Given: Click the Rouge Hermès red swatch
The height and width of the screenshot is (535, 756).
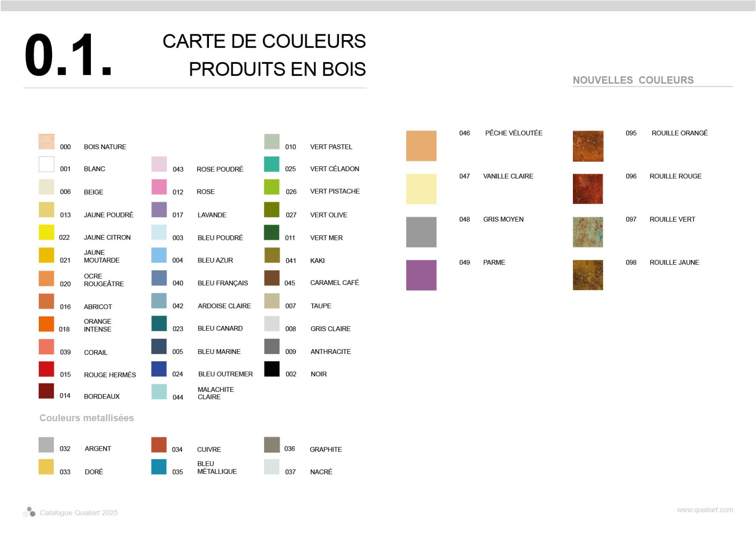Looking at the screenshot, I should click(46, 369).
